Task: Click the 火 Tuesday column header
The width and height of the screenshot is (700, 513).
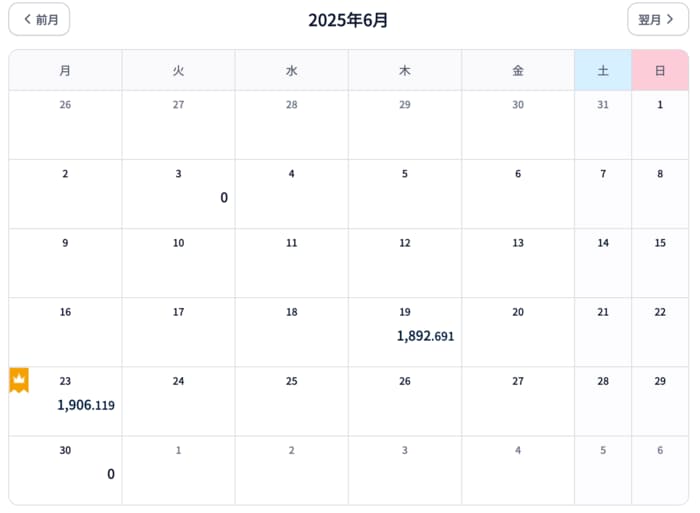Action: coord(179,70)
